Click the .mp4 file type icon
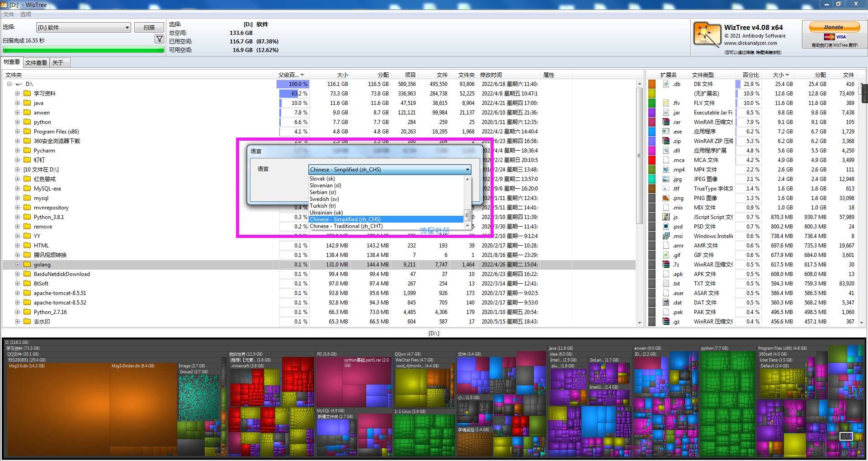The image size is (868, 461). tap(666, 170)
